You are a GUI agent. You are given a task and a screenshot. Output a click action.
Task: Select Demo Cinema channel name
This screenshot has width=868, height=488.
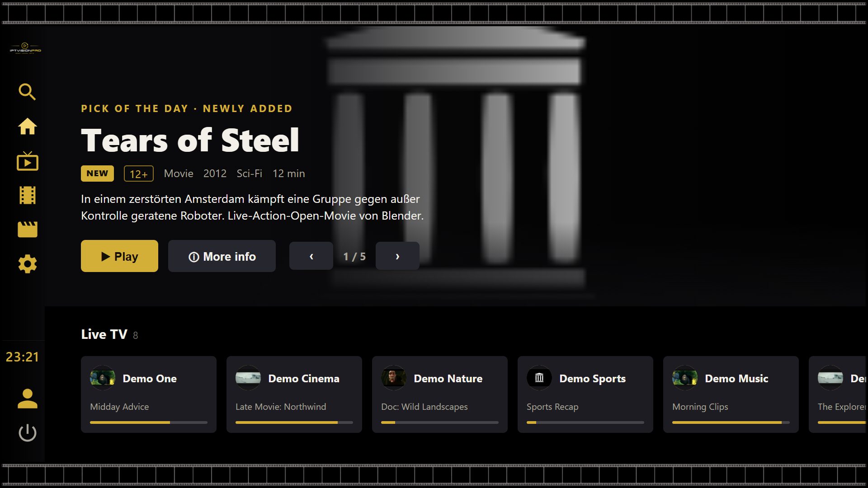[304, 379]
